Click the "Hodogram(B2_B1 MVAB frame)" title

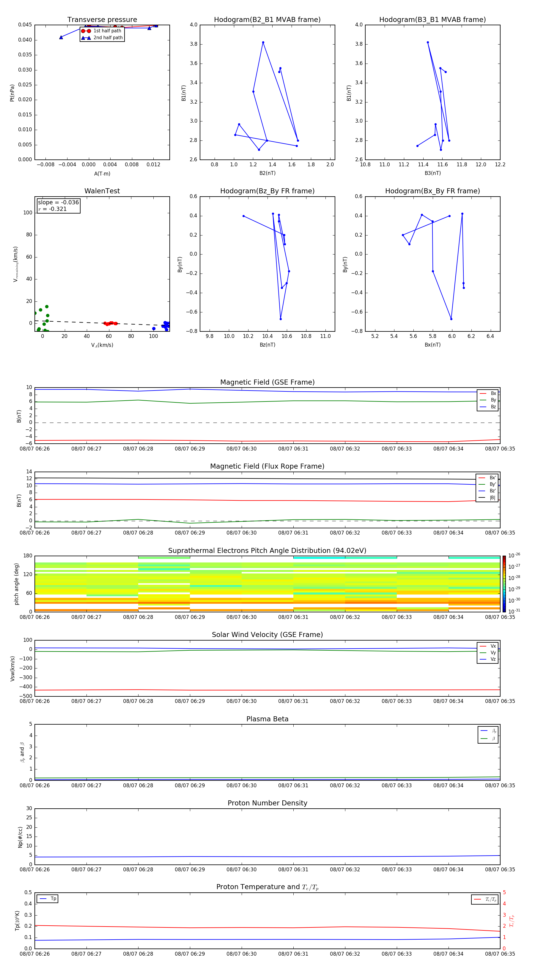coord(267,20)
